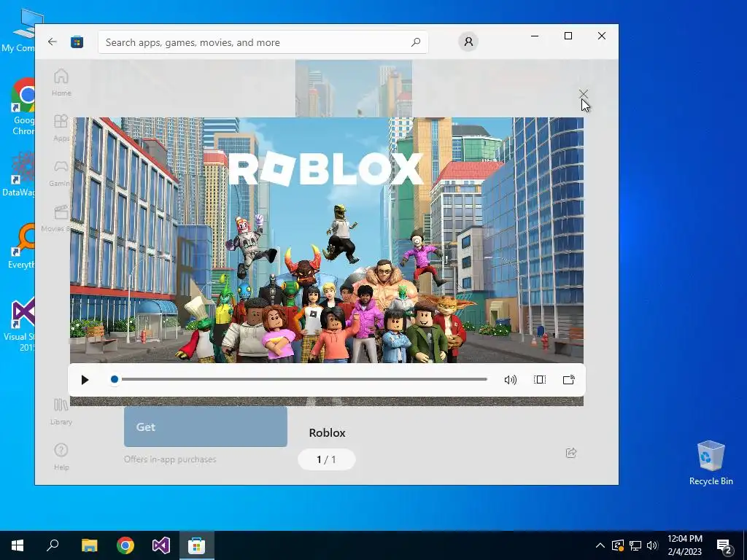
Task: Play the Roblox trailer video
Action: click(x=85, y=379)
